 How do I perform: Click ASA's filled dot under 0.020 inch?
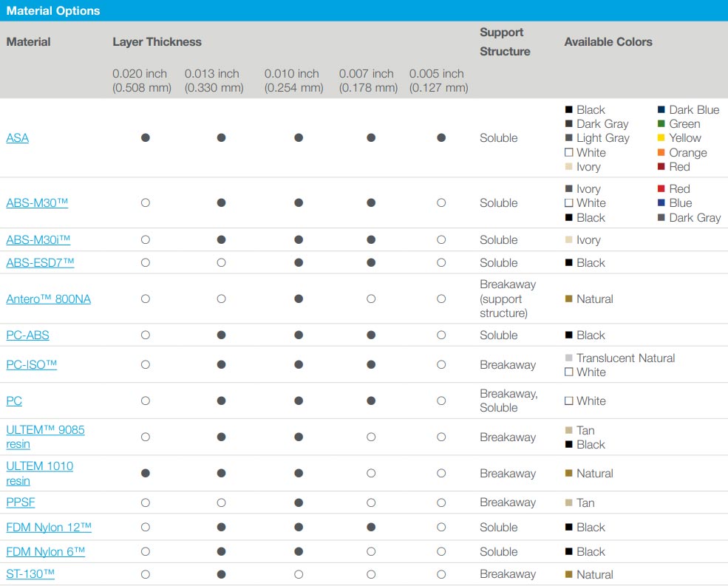[146, 137]
